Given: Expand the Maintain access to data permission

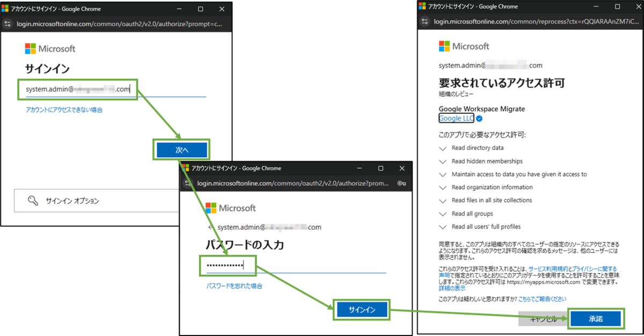Looking at the screenshot, I should tap(443, 174).
